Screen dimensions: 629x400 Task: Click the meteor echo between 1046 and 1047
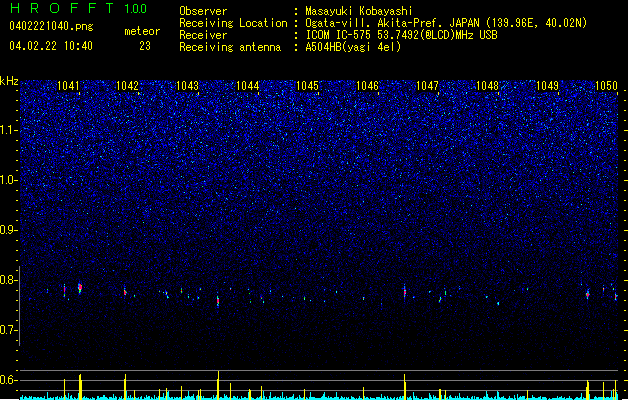click(x=405, y=292)
